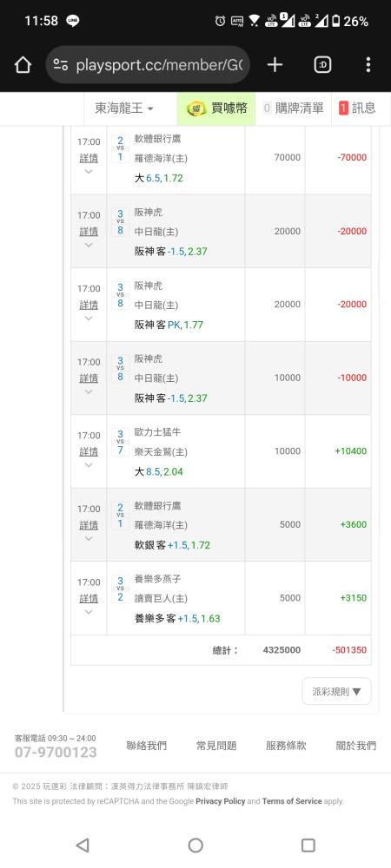Open the 購牌清單 tab

(293, 108)
